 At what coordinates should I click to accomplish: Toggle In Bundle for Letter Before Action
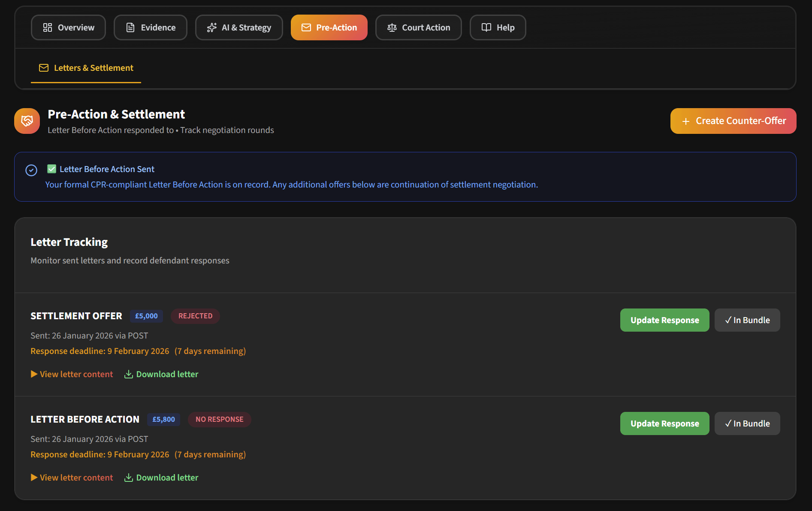[x=747, y=423]
